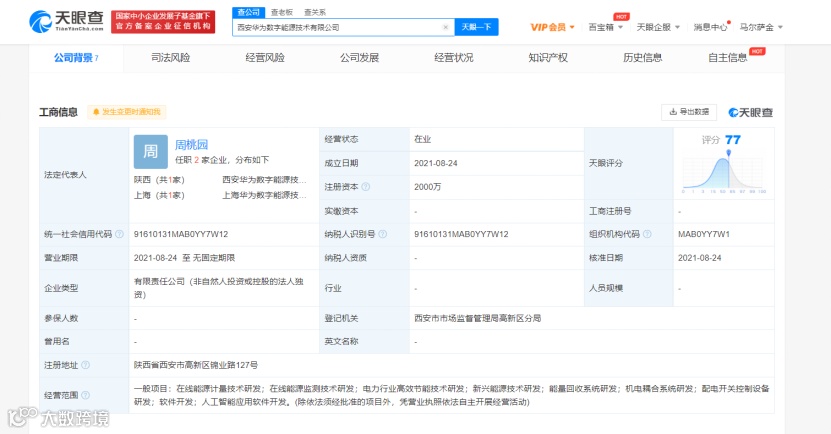Select 营业期限 value 2021-08-24 至 无固定期限
831x434 pixels.
[x=184, y=258]
